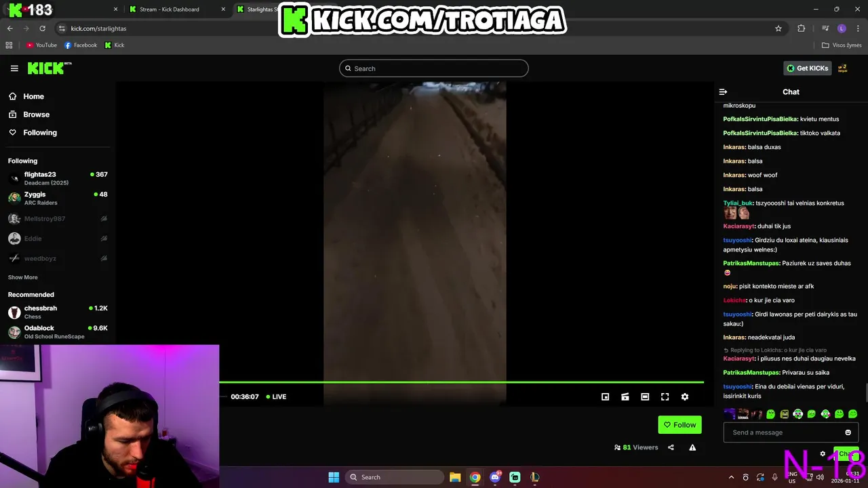Click green stream progress bar
This screenshot has height=488, width=868.
point(461,382)
